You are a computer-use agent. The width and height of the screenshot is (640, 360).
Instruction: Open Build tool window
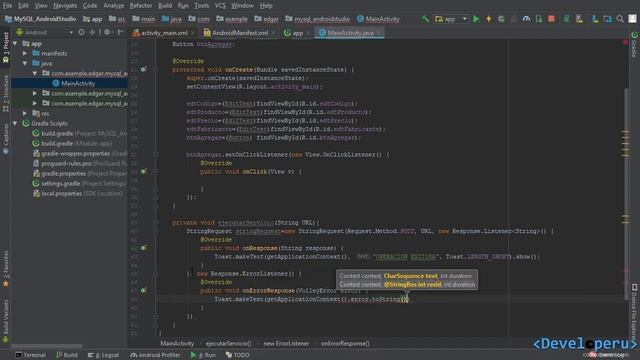pos(67,355)
